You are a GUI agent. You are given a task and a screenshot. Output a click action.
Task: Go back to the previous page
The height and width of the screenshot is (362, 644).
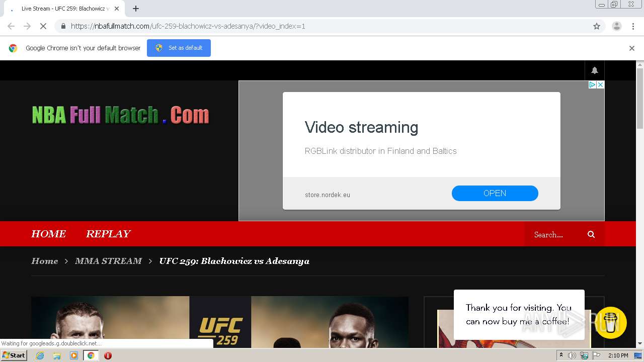click(11, 26)
